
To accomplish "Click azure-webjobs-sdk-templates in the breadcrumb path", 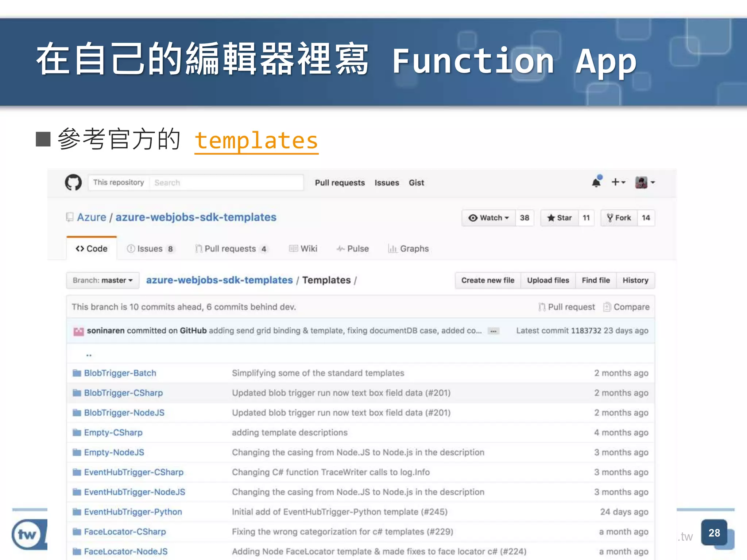I will pyautogui.click(x=220, y=280).
